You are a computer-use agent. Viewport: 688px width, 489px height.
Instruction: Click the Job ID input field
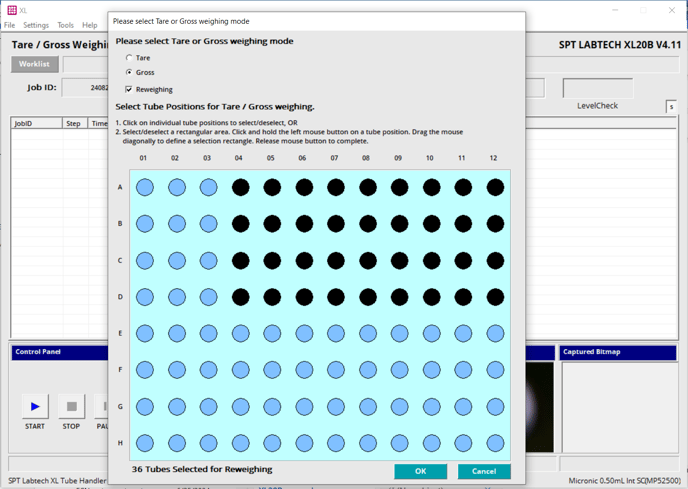(x=86, y=87)
